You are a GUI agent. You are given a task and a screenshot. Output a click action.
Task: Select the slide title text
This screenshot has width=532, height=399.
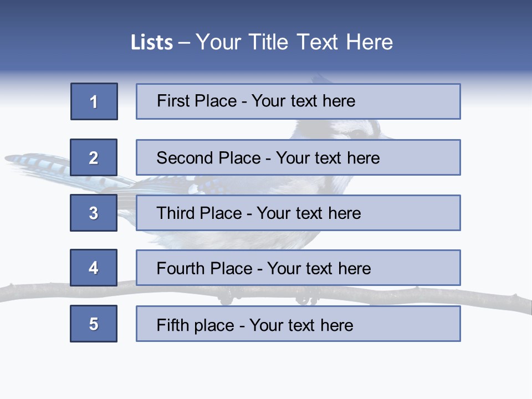click(262, 42)
